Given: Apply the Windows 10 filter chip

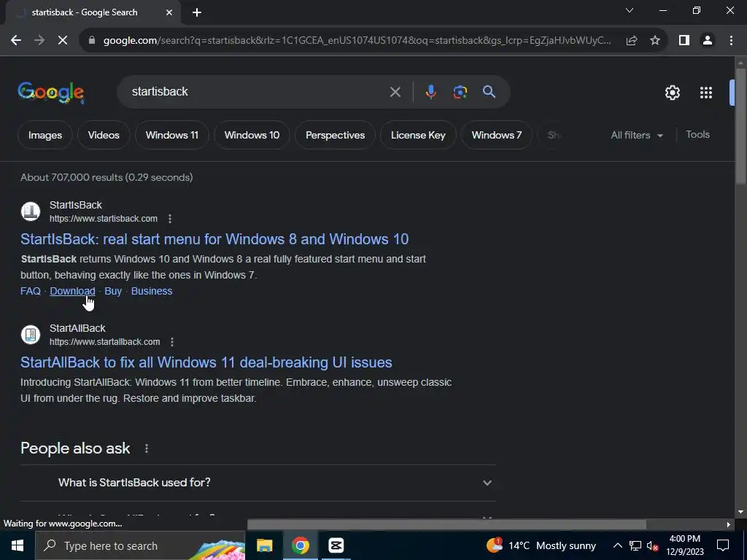Looking at the screenshot, I should (252, 135).
